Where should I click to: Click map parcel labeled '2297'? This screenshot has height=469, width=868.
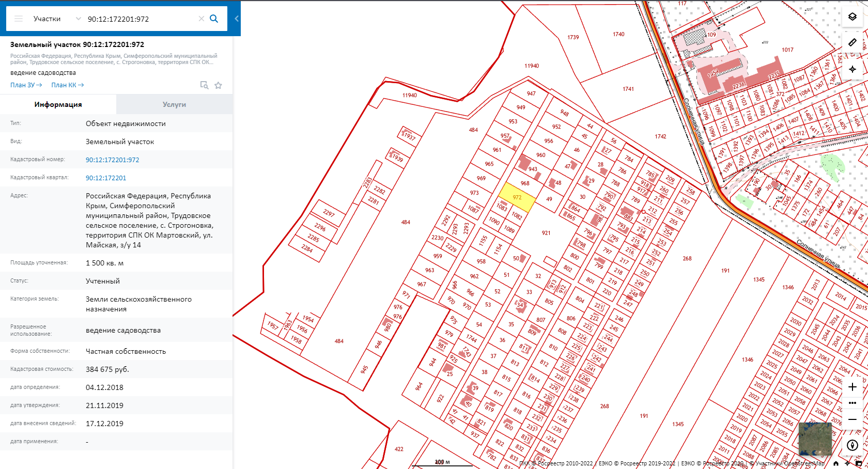(329, 213)
